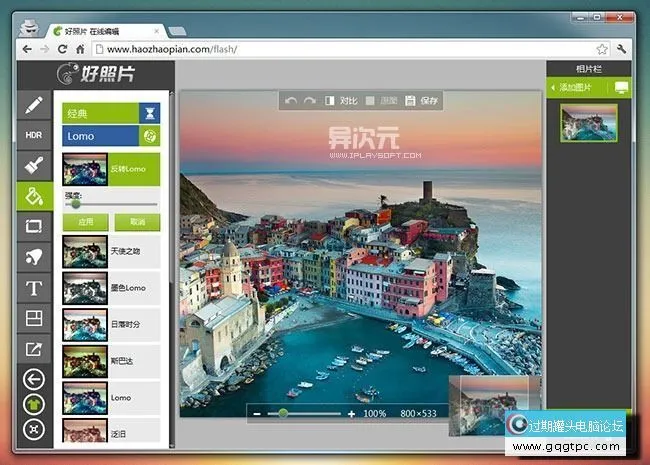Save the image with 保存
650x465 pixels.
(422, 101)
